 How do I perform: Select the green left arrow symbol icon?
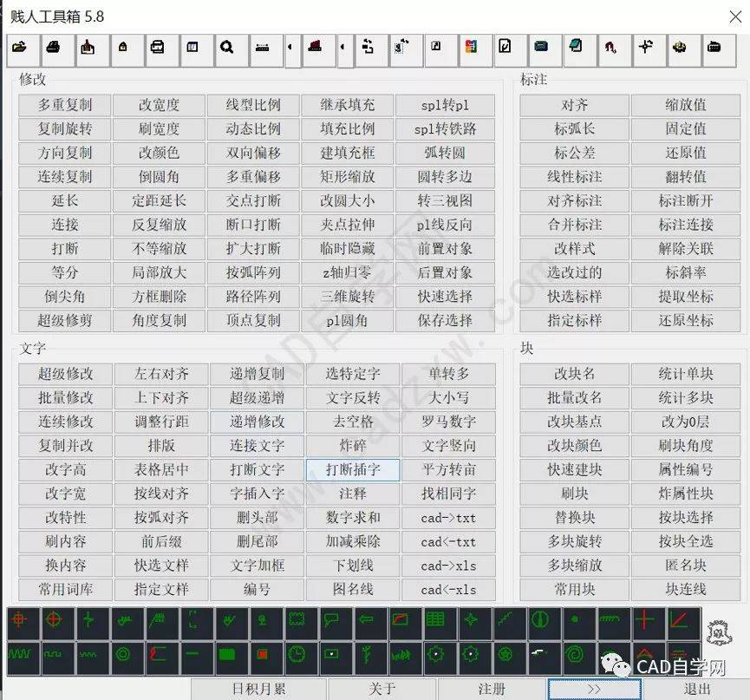pos(365,621)
